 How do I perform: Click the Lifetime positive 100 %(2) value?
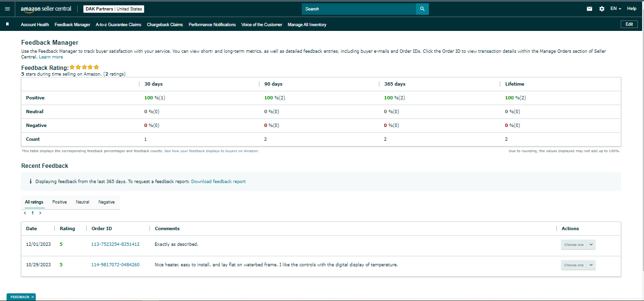[x=515, y=98]
